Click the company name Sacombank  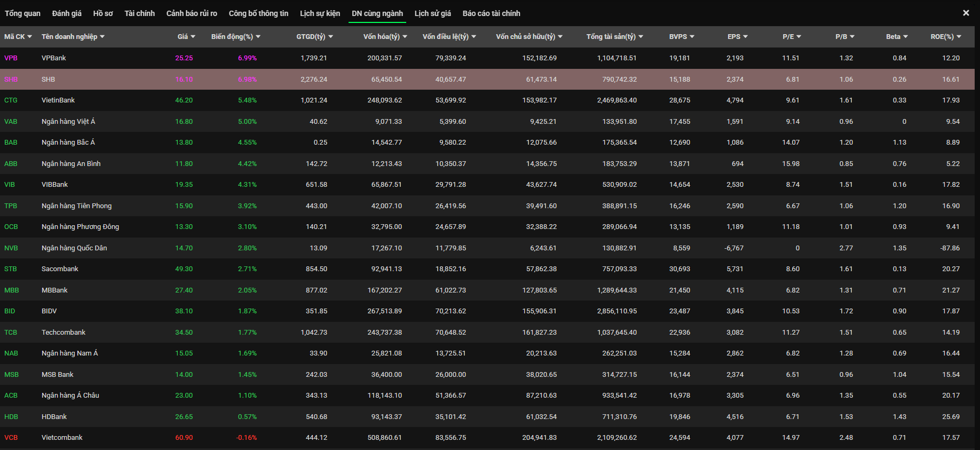[60, 269]
